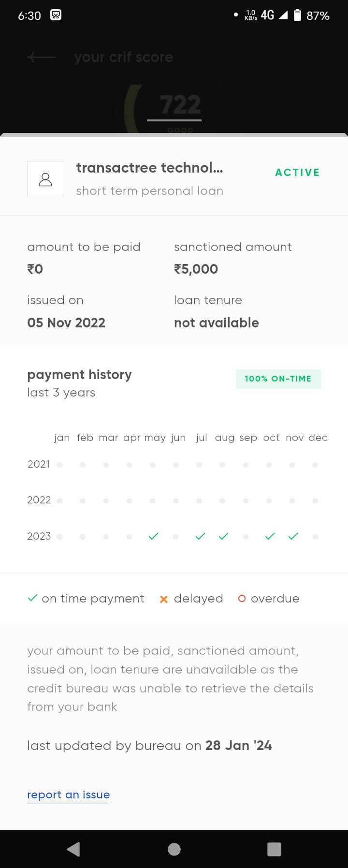The image size is (348, 868).
Task: Open the 'report an issue' link
Action: [x=69, y=794]
